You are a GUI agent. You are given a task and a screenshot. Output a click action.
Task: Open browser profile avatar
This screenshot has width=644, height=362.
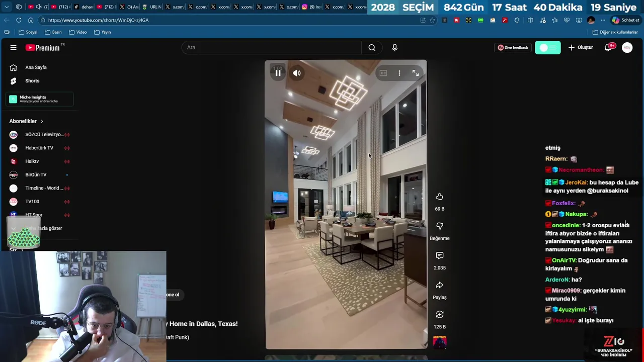point(591,20)
